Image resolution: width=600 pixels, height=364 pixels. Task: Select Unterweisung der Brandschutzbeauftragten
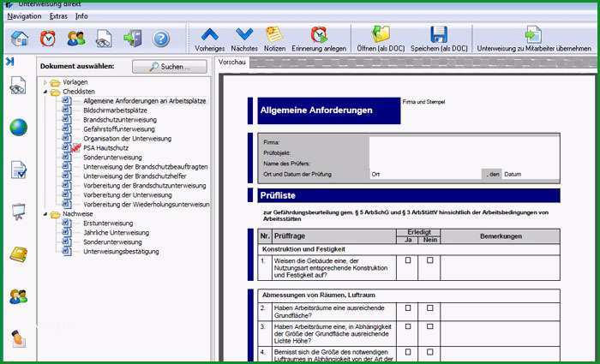146,167
